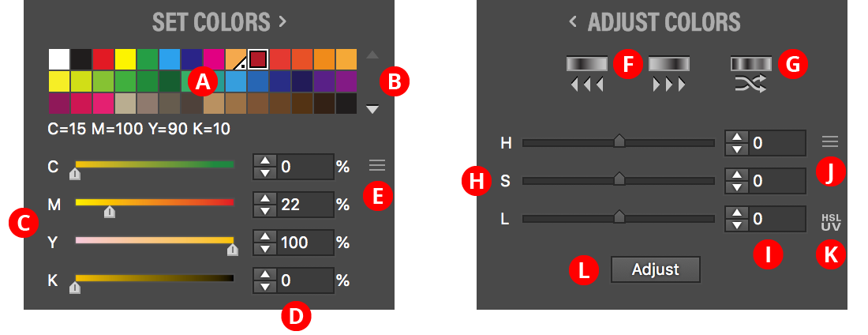
Task: Increase the Cyan value with up stepper
Action: 266,162
